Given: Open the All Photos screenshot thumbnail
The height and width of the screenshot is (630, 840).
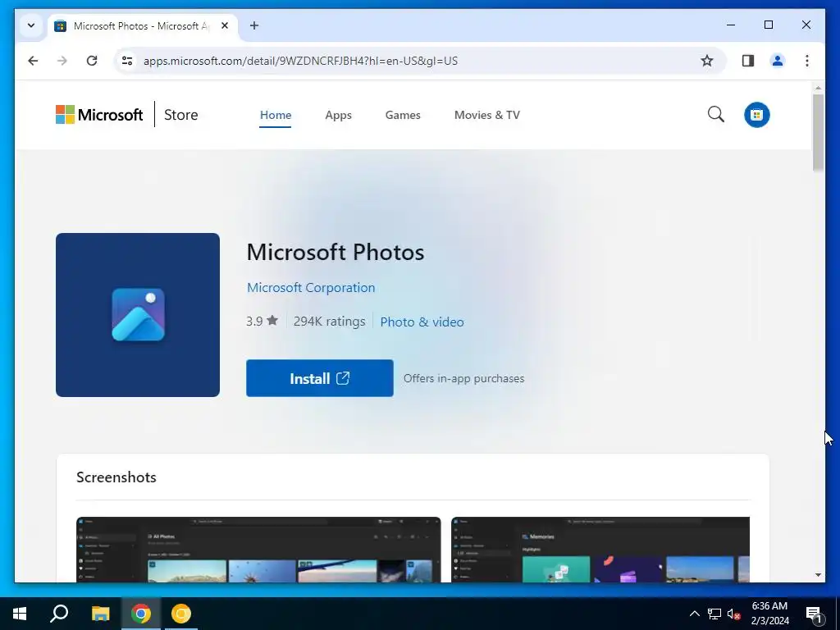Looking at the screenshot, I should (258, 550).
